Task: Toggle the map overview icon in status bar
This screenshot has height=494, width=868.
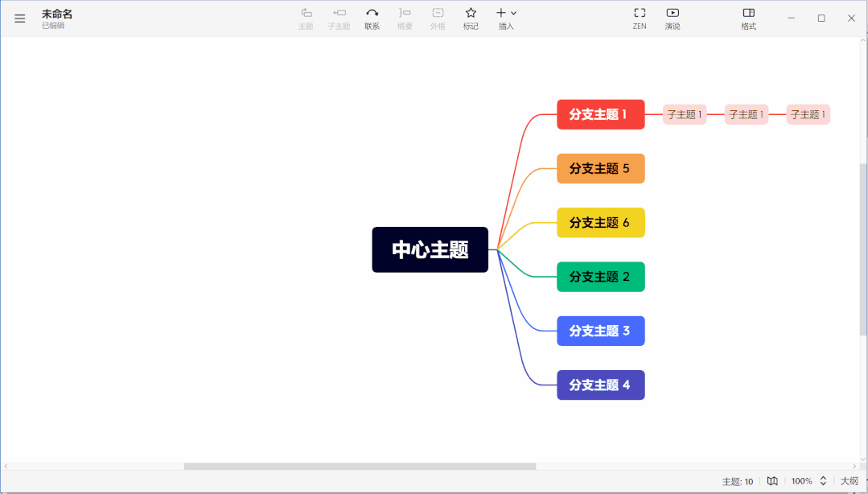Action: [772, 481]
